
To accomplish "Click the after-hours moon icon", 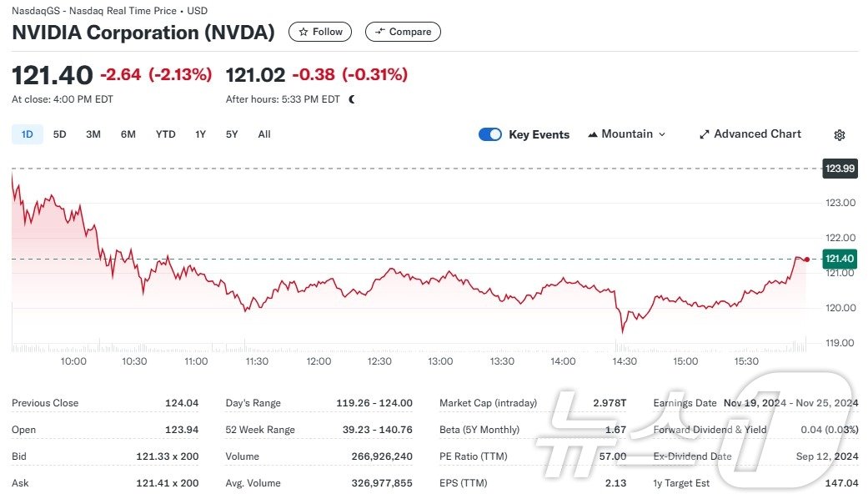I will pyautogui.click(x=352, y=99).
